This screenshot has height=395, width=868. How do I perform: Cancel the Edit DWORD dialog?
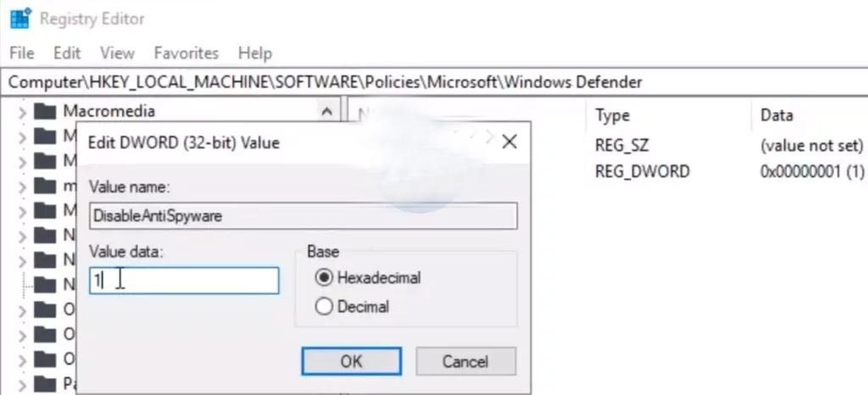[465, 361]
